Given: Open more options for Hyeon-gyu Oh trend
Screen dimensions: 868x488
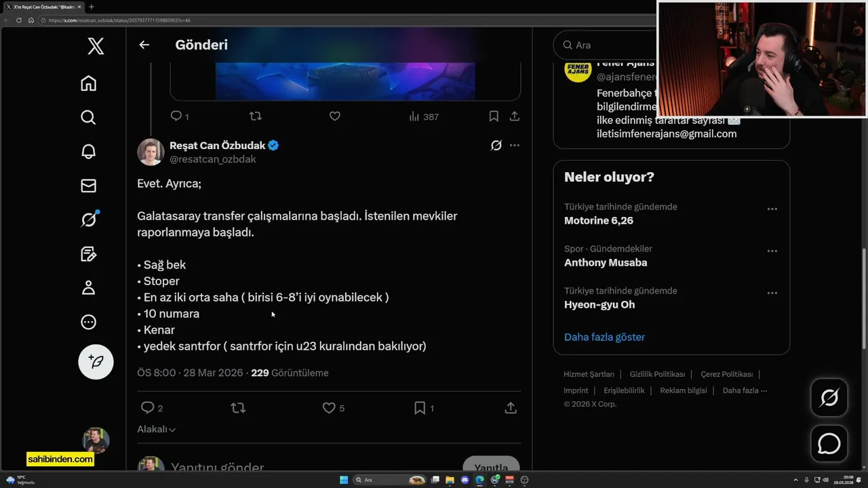Looking at the screenshot, I should pyautogui.click(x=772, y=293).
